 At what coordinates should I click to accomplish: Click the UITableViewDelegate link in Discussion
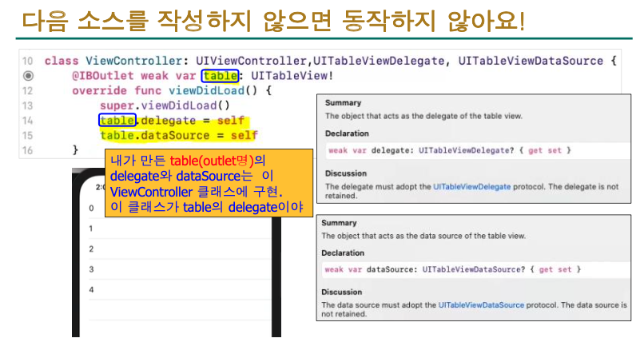click(x=471, y=186)
